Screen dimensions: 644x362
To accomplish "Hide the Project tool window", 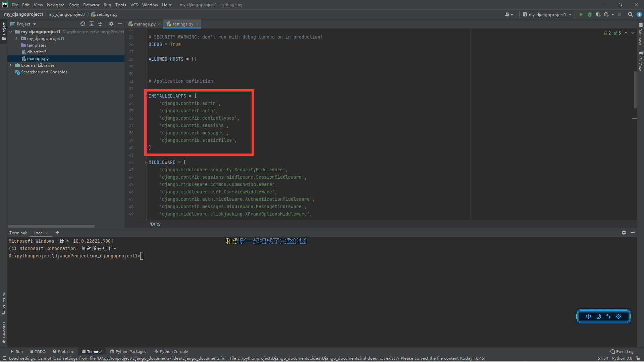I will click(120, 24).
